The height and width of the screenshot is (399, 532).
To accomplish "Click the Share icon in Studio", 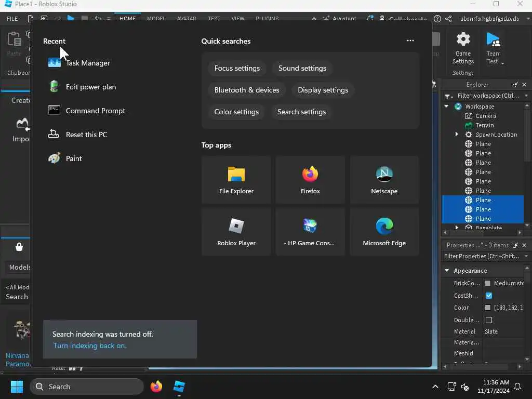I will coord(448,19).
